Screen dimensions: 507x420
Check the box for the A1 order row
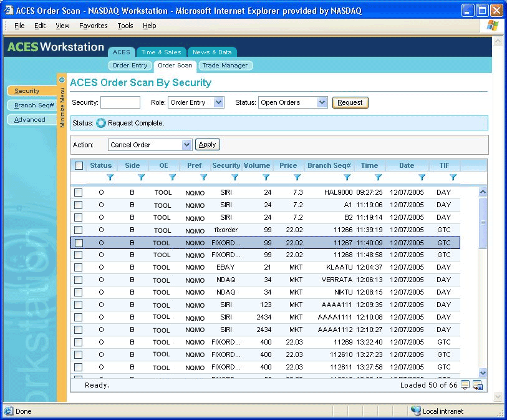[78, 205]
